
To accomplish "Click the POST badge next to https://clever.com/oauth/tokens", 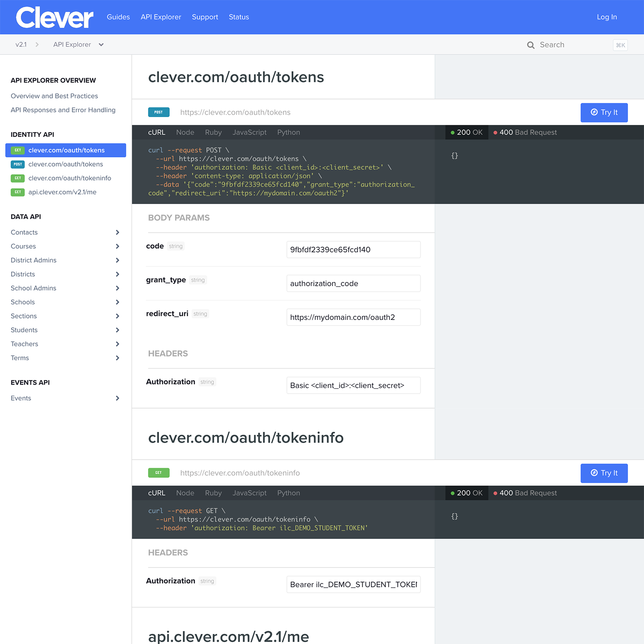I will (159, 112).
